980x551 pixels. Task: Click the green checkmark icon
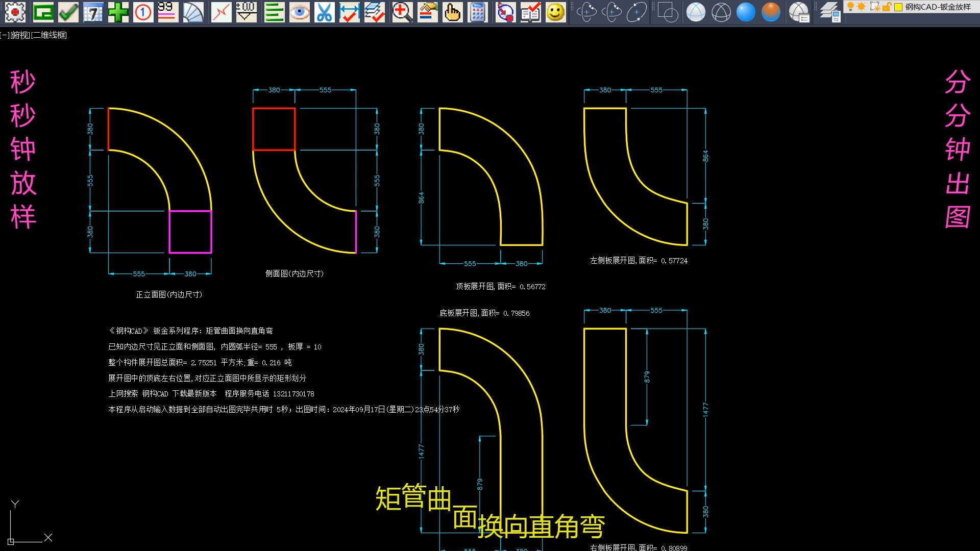pyautogui.click(x=68, y=12)
